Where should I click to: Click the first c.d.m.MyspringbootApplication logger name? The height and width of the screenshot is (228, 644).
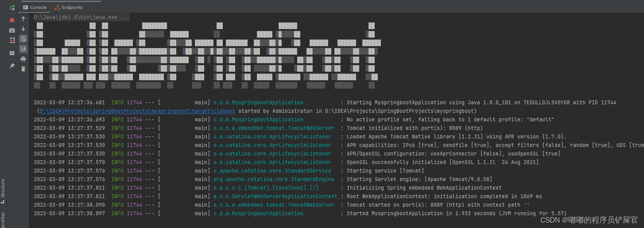[x=258, y=102]
